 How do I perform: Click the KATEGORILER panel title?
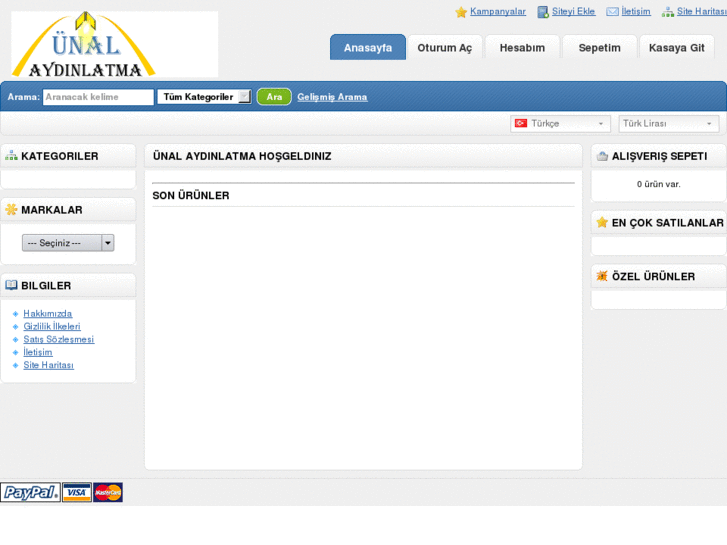[60, 156]
